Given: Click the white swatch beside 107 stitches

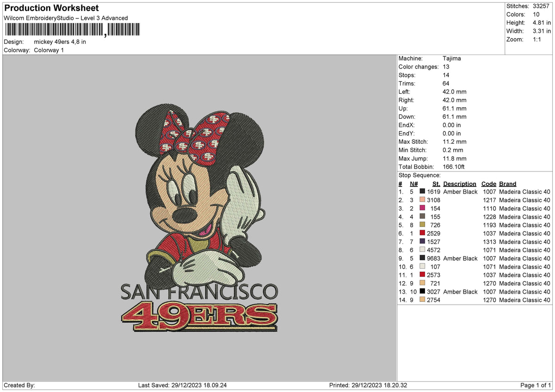Looking at the screenshot, I should [422, 266].
